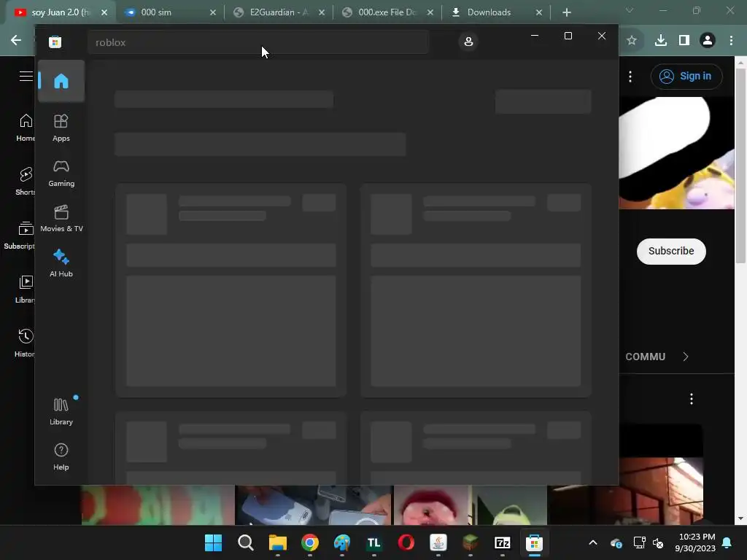Select the COMMU channel tab on YouTube

pyautogui.click(x=645, y=357)
